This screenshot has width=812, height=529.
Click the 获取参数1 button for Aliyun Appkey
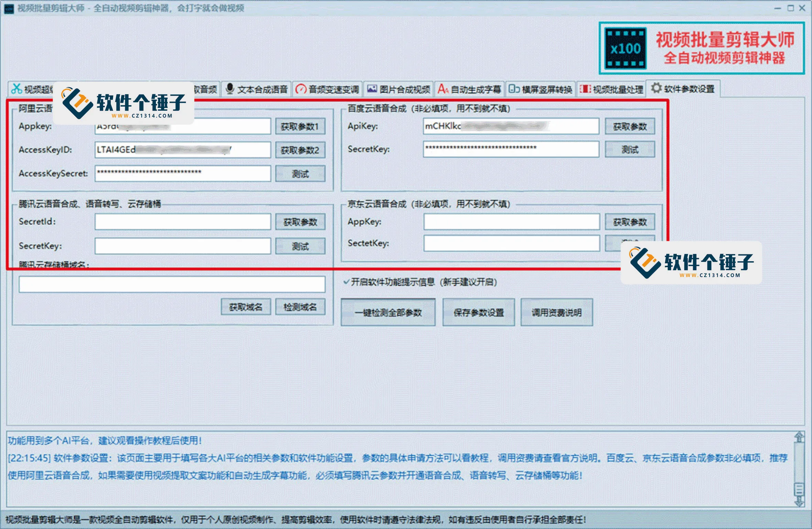point(300,126)
